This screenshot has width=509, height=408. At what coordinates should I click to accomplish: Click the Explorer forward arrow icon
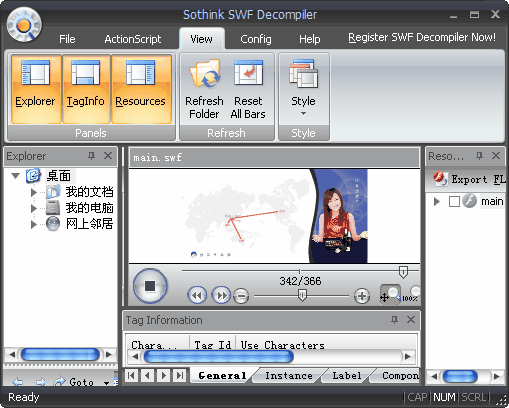(x=40, y=382)
